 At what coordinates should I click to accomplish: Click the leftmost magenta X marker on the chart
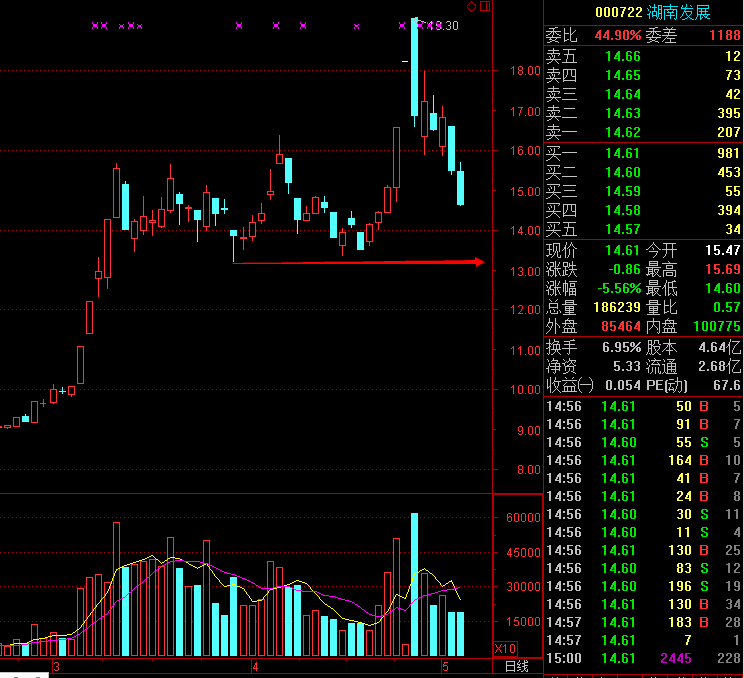[x=95, y=26]
